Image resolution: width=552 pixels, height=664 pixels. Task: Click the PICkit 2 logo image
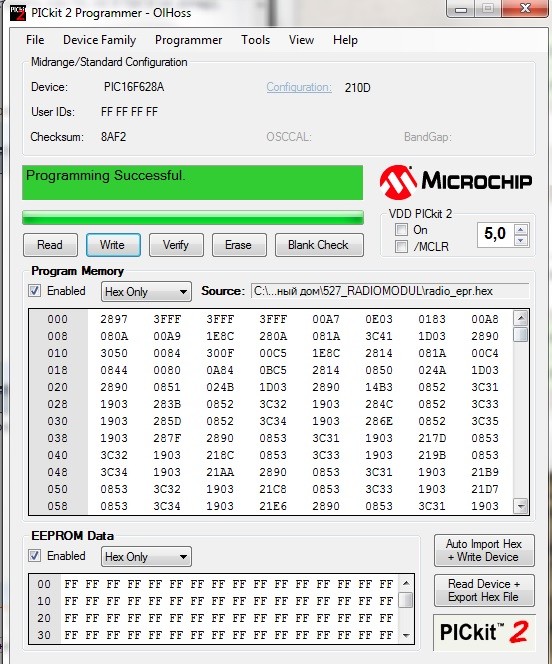[x=484, y=632]
